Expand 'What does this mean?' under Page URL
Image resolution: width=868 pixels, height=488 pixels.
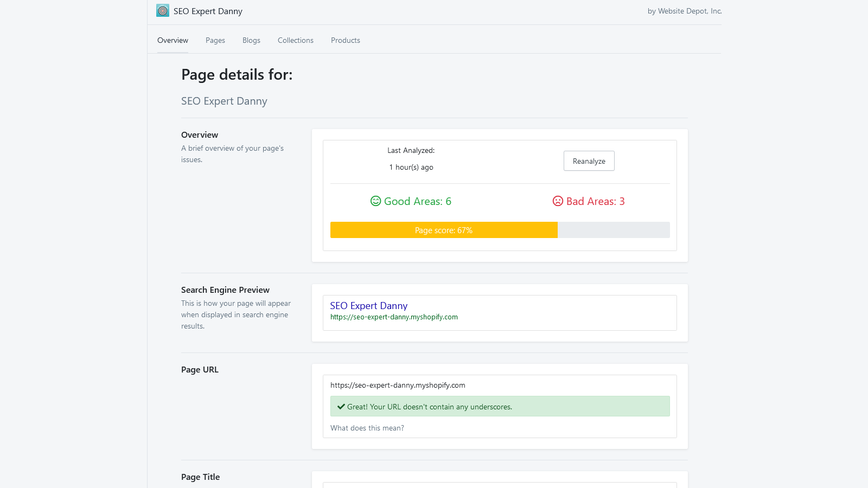(x=367, y=428)
